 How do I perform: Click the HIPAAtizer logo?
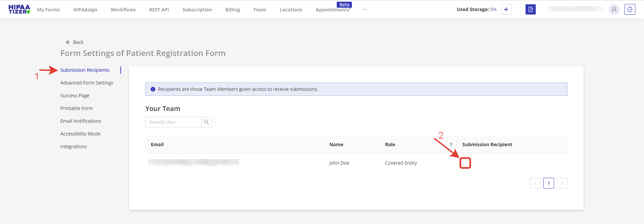19,9
